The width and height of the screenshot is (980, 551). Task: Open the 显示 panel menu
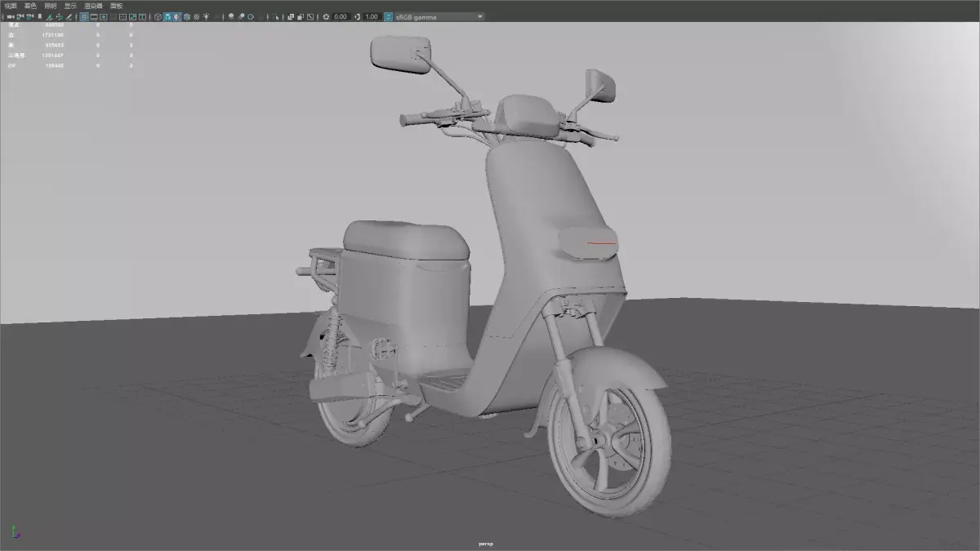70,6
